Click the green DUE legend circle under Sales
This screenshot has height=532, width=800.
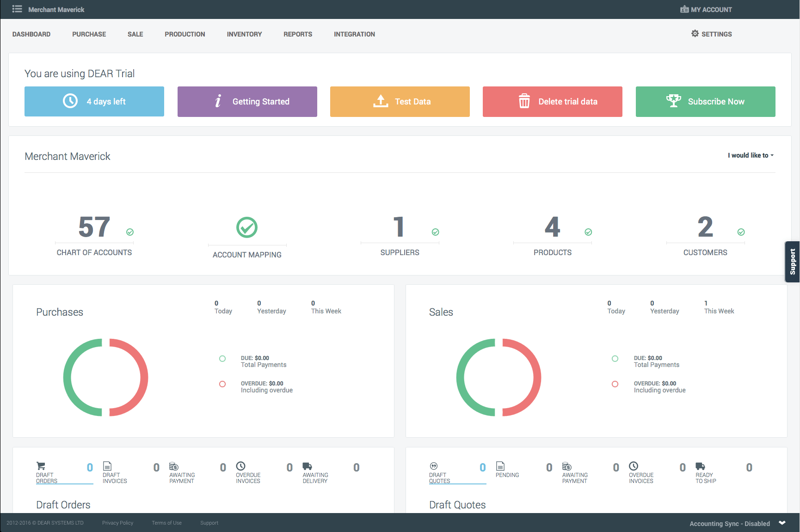(615, 359)
